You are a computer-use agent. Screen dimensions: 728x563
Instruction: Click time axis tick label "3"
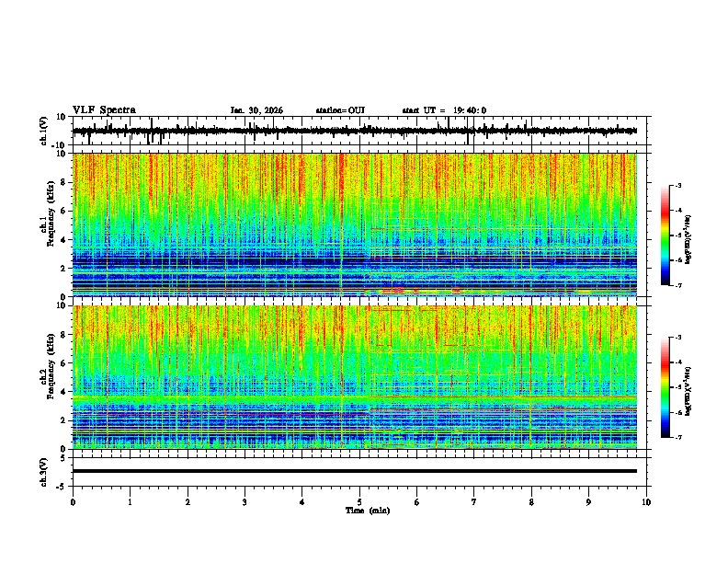(x=245, y=502)
